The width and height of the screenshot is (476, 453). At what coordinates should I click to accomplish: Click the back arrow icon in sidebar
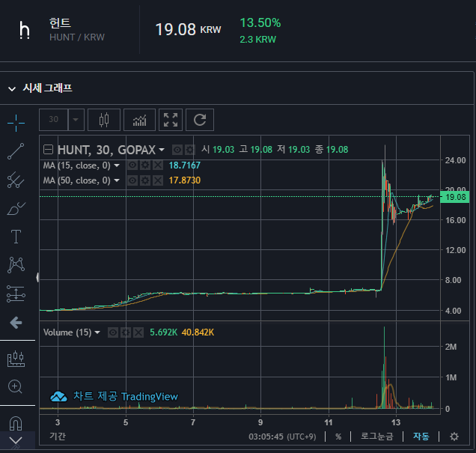coord(16,323)
